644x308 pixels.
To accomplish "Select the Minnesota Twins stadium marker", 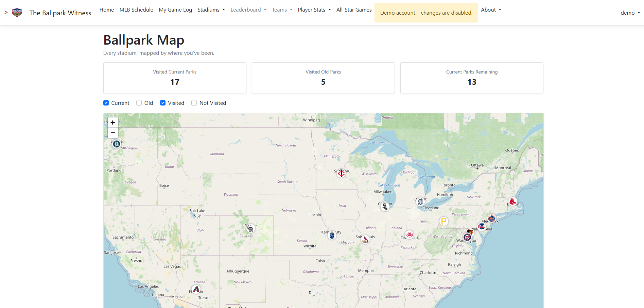I will click(341, 173).
